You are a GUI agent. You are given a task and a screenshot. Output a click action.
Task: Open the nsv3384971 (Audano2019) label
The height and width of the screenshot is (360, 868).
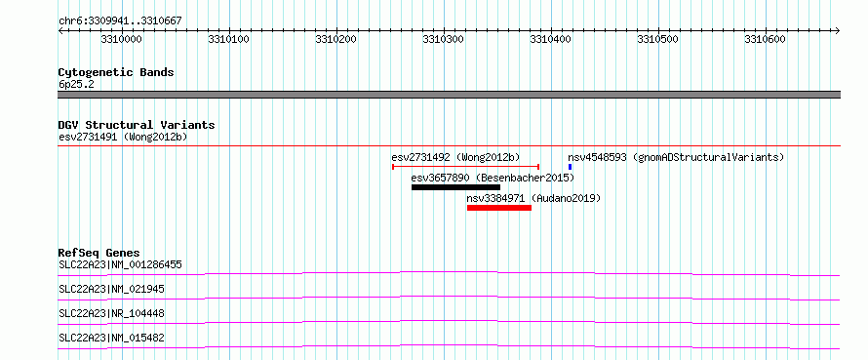click(533, 198)
